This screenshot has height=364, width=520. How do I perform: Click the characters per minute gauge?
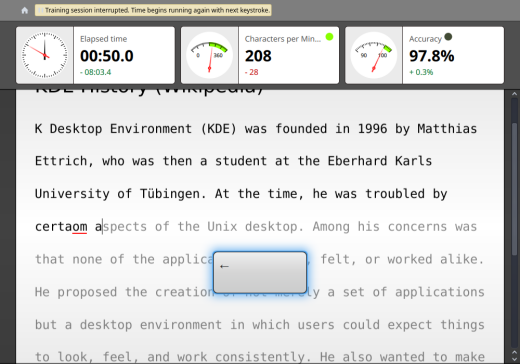click(209, 55)
